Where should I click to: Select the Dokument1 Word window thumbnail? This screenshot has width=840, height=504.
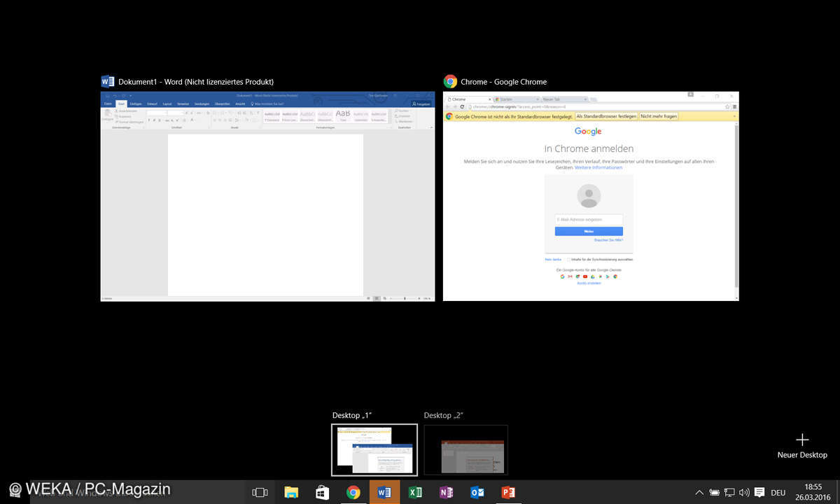[x=267, y=196]
